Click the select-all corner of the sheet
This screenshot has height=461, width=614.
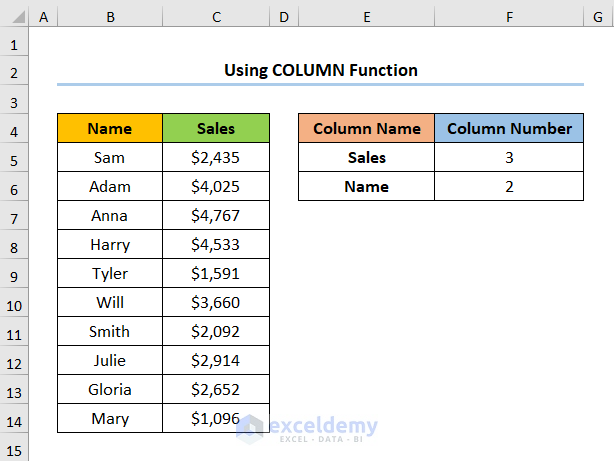14,18
